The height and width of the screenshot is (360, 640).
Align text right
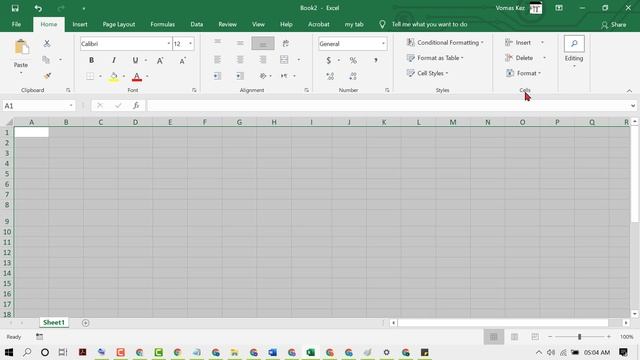(263, 60)
